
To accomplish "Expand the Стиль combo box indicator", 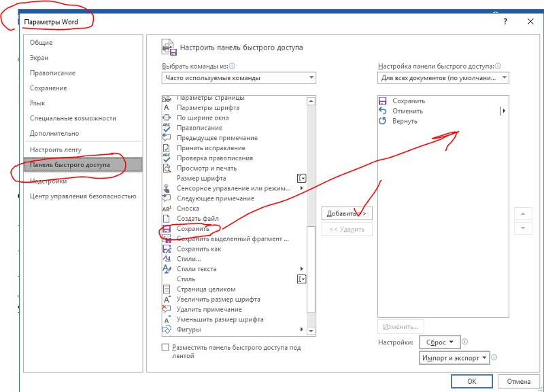I will point(301,279).
